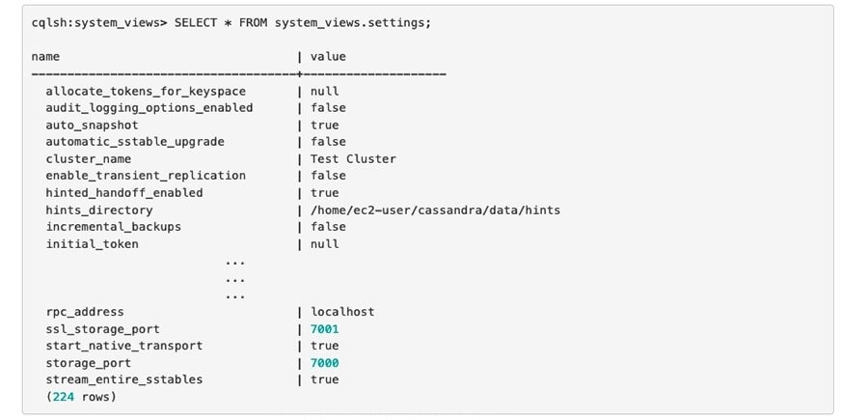Click the auto_snapshot setting name
This screenshot has height=420, width=868.
(x=92, y=126)
